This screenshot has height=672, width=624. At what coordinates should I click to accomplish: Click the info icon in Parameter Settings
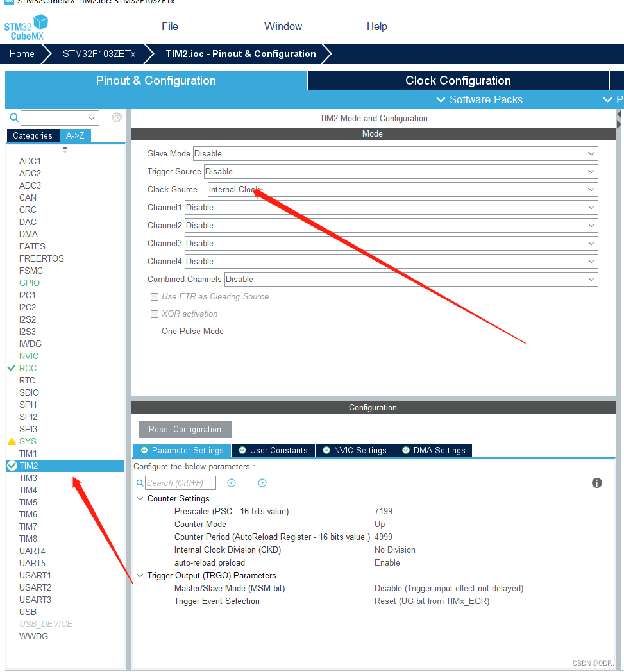pos(596,483)
